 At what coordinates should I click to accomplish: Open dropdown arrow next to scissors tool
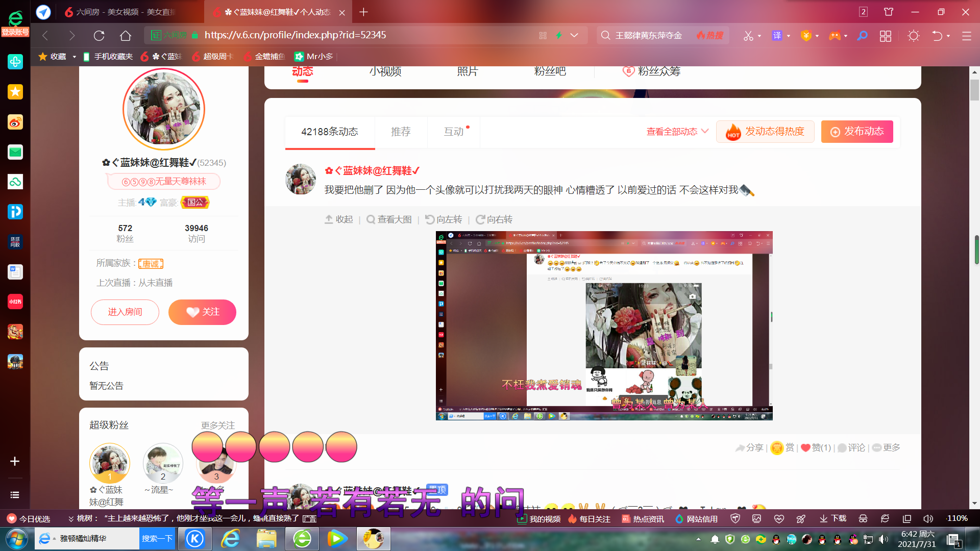(x=759, y=36)
